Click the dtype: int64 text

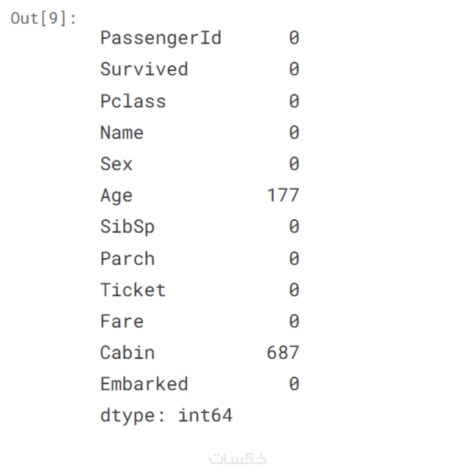166,416
